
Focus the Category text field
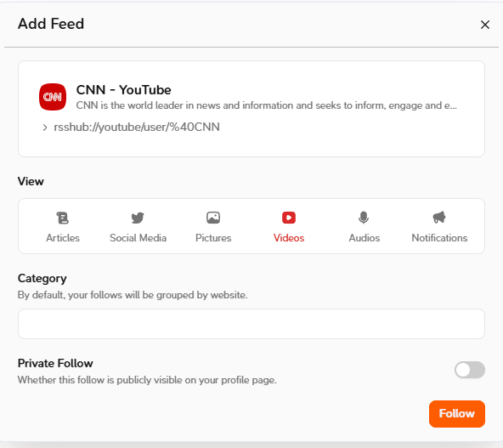(251, 324)
